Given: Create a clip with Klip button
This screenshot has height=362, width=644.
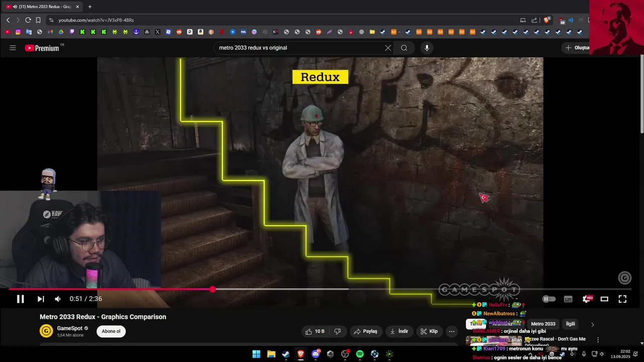Looking at the screenshot, I should (429, 331).
